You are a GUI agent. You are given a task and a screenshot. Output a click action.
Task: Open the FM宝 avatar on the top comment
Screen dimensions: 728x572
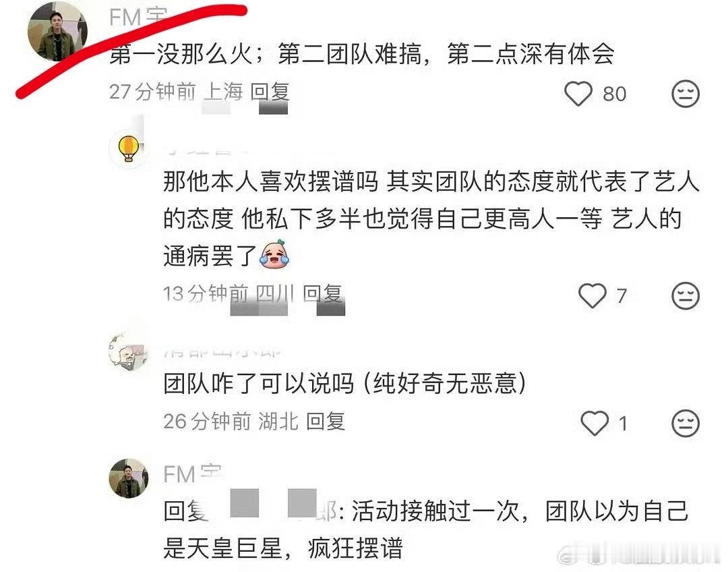click(x=57, y=32)
